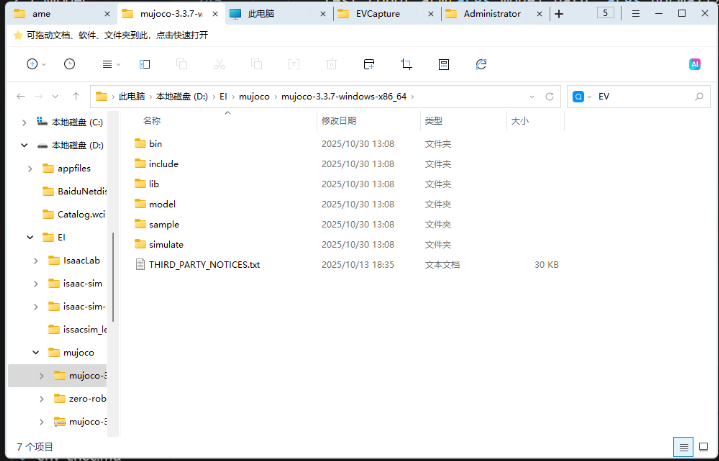This screenshot has height=461, width=719.
Task: Toggle the preview pane icon
Action: coord(145,64)
